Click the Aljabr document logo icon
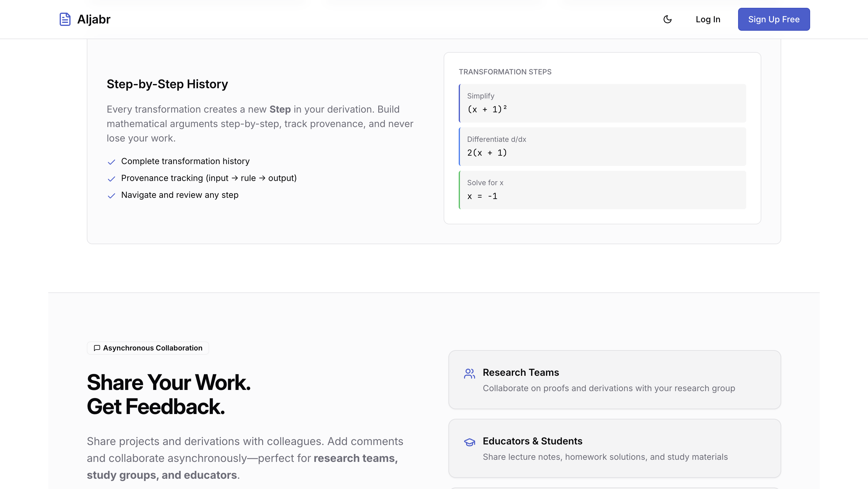Viewport: 868px width, 489px height. coord(65,19)
